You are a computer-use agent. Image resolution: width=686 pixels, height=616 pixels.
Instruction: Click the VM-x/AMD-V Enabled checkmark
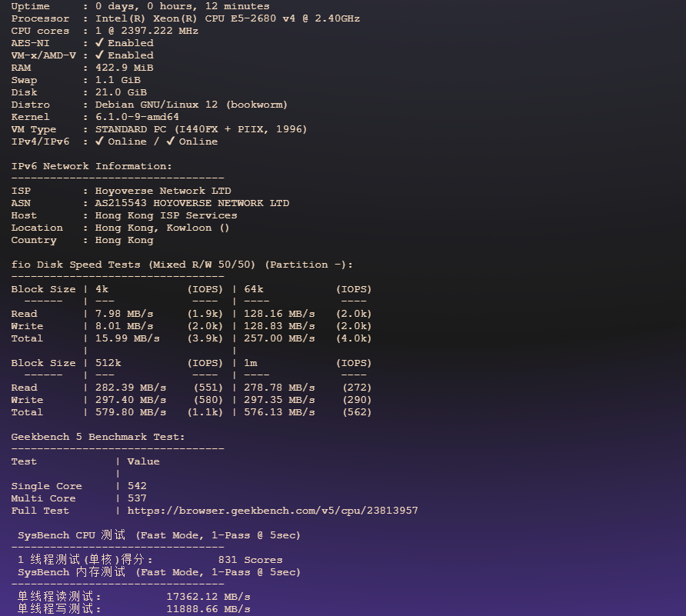point(99,55)
